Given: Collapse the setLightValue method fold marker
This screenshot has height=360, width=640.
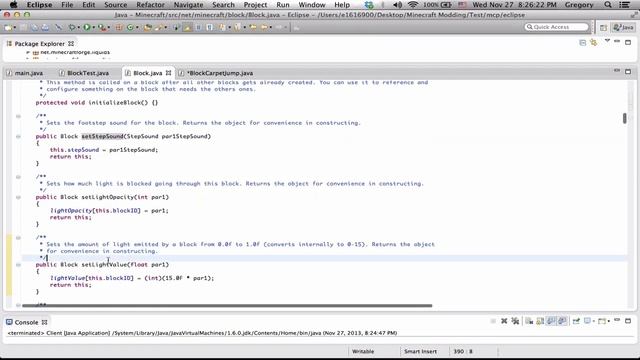Looking at the screenshot, I should tap(18, 264).
